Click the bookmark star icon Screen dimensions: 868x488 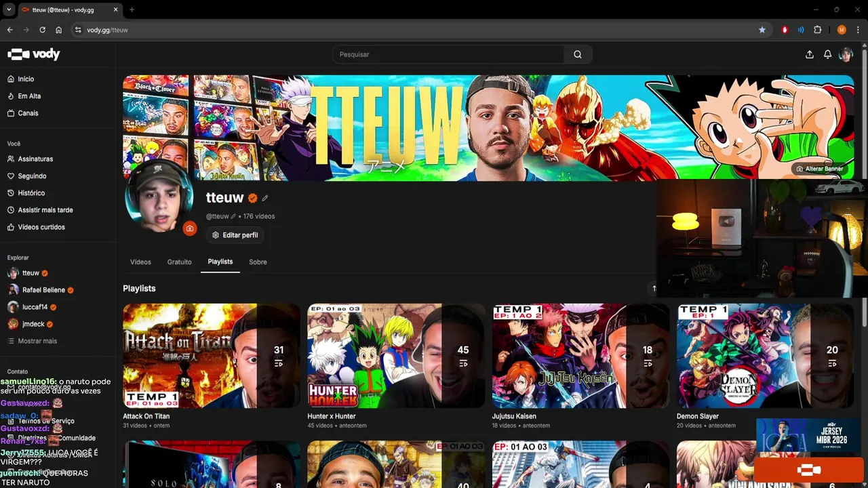click(x=762, y=30)
